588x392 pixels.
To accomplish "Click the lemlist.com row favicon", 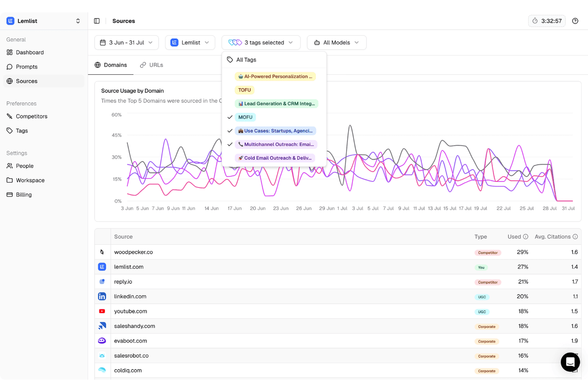I will 102,267.
